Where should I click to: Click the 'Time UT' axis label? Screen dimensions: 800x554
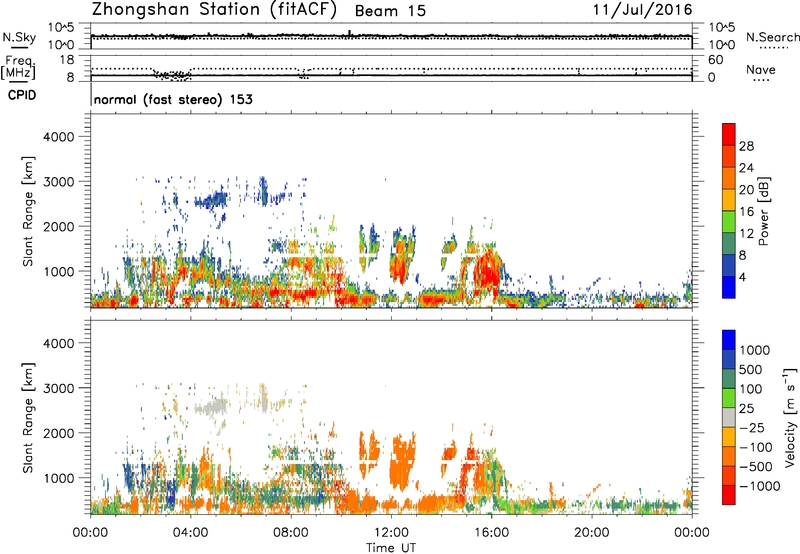[x=391, y=548]
